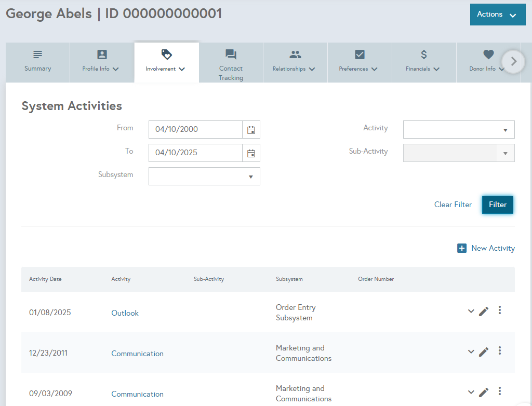Click Marketing and Communications in 12/23/2011 row
This screenshot has width=532, height=406.
[x=303, y=353]
